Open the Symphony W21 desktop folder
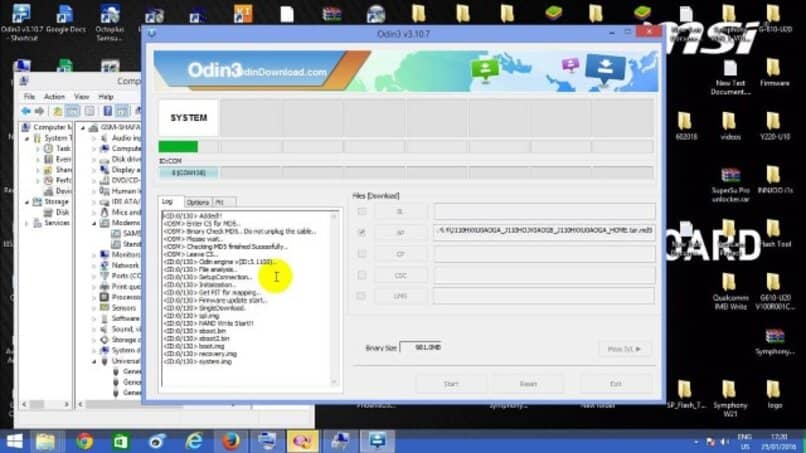Image resolution: width=806 pixels, height=453 pixels. coord(730,398)
